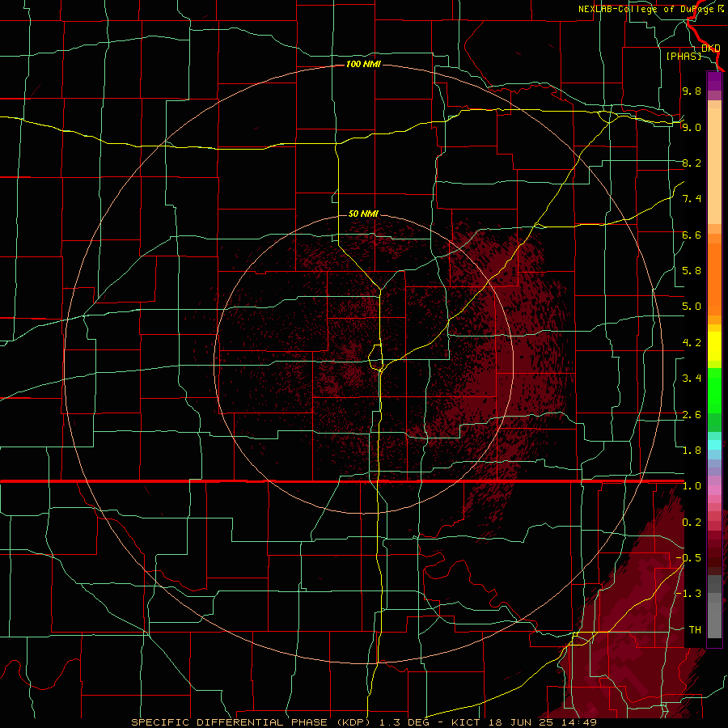Click the "3.4" scale label

pyautogui.click(x=692, y=379)
